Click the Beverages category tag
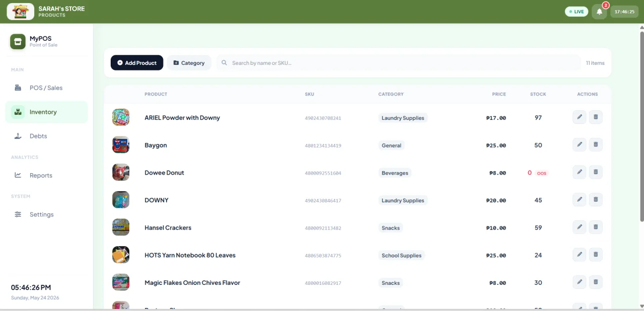Image resolution: width=644 pixels, height=311 pixels. point(395,173)
